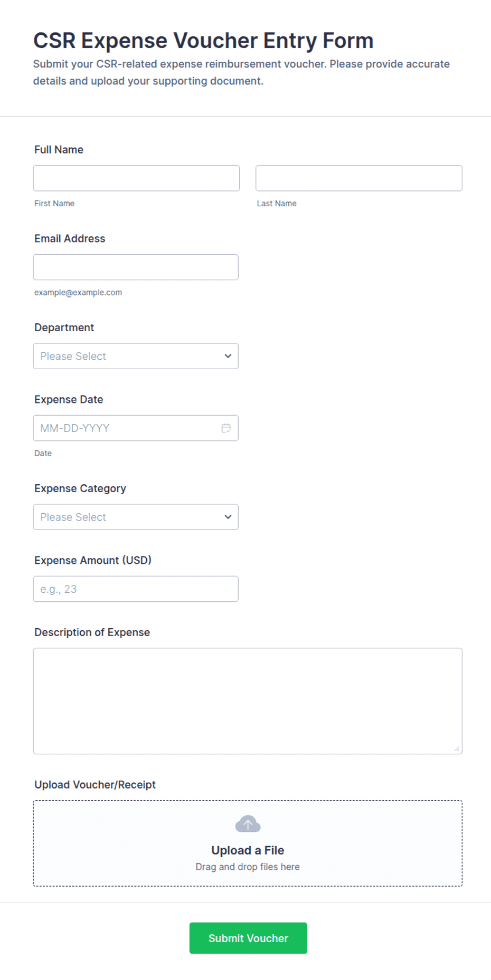Click the drag and drop files area
This screenshot has height=980, width=491.
pyautogui.click(x=248, y=843)
